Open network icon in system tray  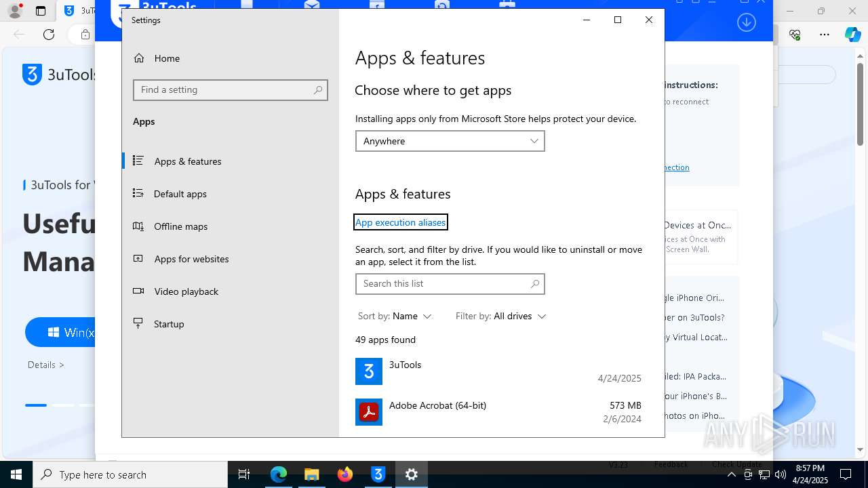(x=764, y=474)
